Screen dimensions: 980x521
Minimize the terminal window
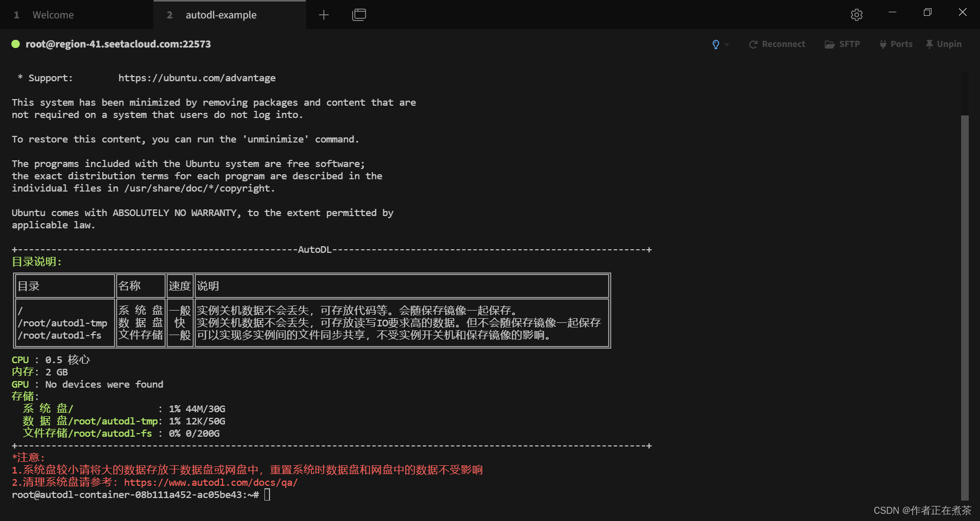tap(892, 12)
